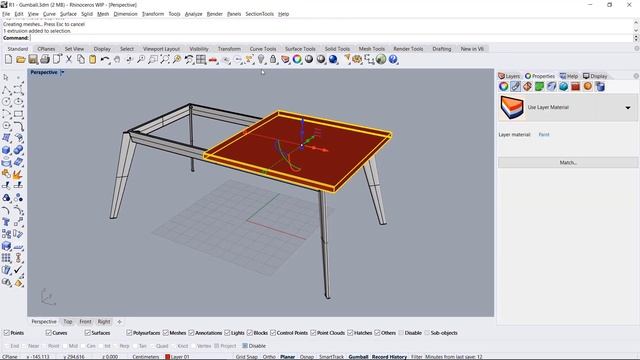
Task: Click the Explode orange burst icon in sidebar
Action: pos(18,175)
